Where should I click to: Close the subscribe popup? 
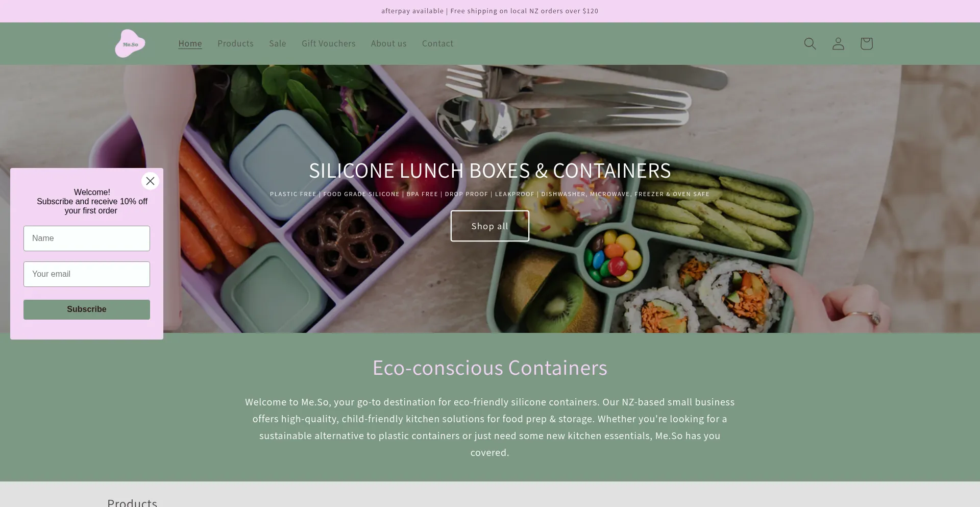150,181
